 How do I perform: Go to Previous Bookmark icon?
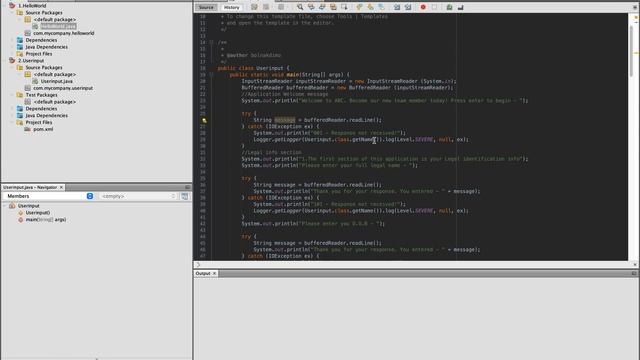click(360, 7)
